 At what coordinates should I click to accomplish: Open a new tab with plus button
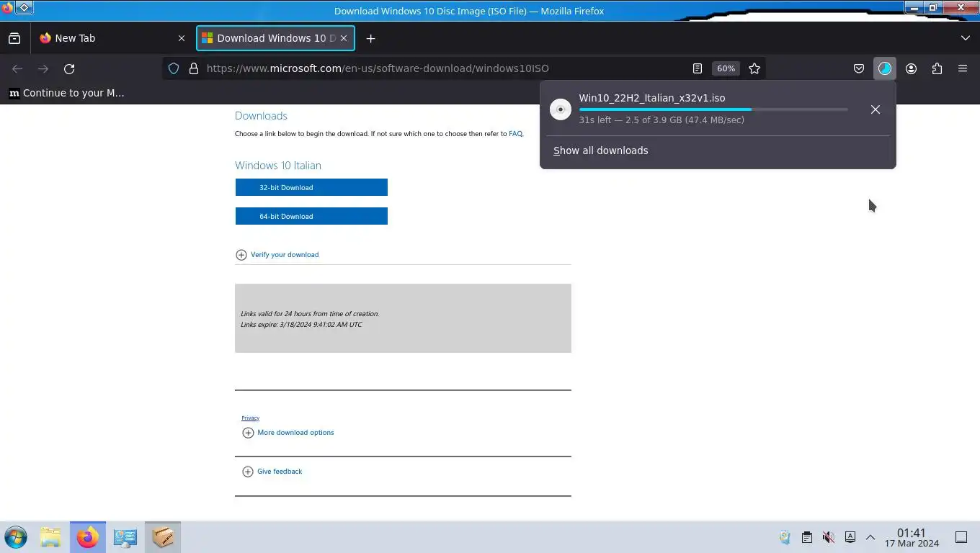click(370, 38)
